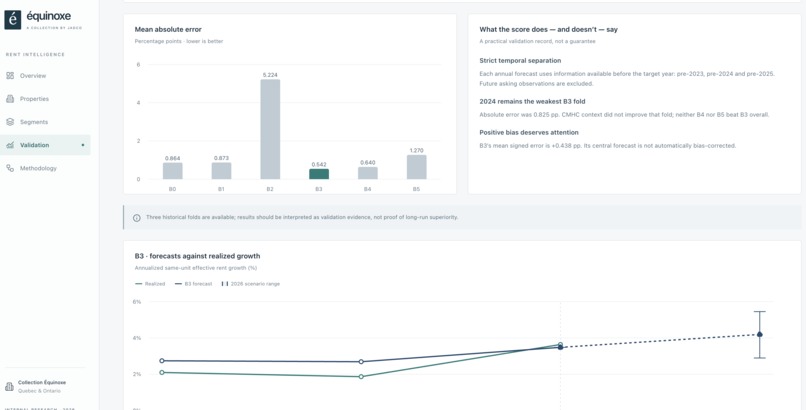Toggle the B3 forecast legend entry
The image size is (806, 410).
[x=193, y=284]
